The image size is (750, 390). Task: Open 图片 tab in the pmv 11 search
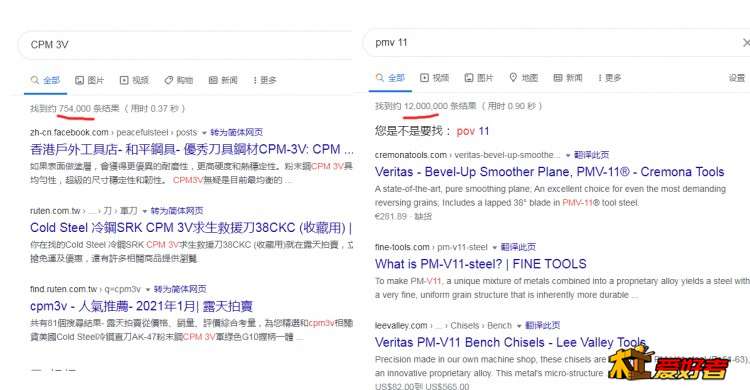click(479, 78)
